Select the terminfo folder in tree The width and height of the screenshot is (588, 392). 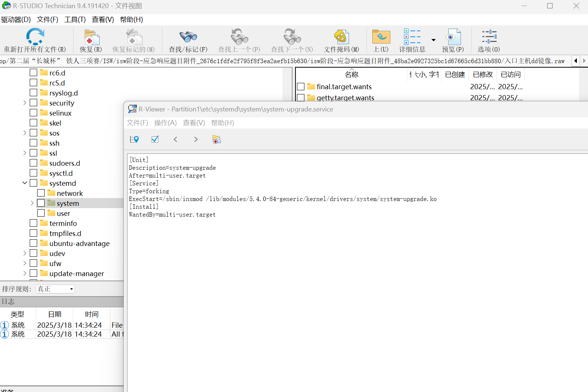[x=63, y=223]
